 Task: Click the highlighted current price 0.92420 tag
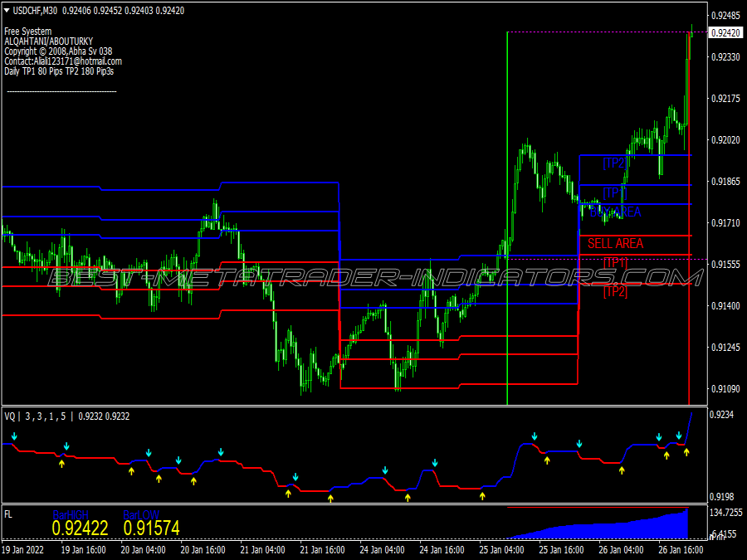coord(725,32)
